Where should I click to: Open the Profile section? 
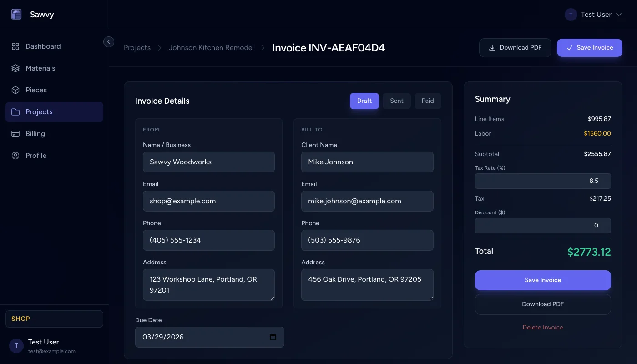click(x=36, y=155)
